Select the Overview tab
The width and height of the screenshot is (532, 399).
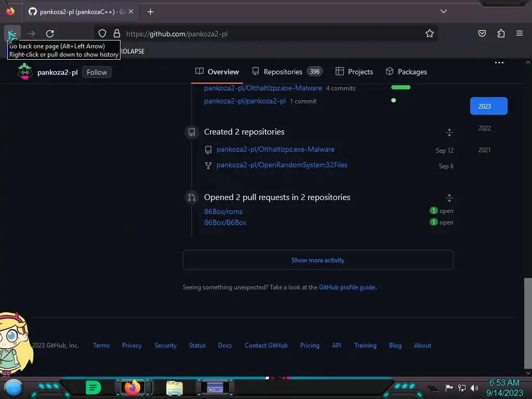pyautogui.click(x=217, y=72)
